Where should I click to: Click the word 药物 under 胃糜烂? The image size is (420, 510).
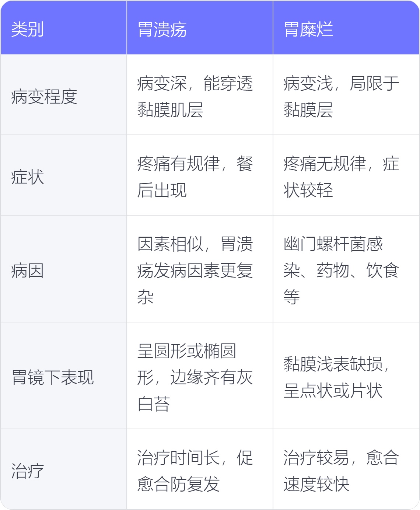point(333,270)
